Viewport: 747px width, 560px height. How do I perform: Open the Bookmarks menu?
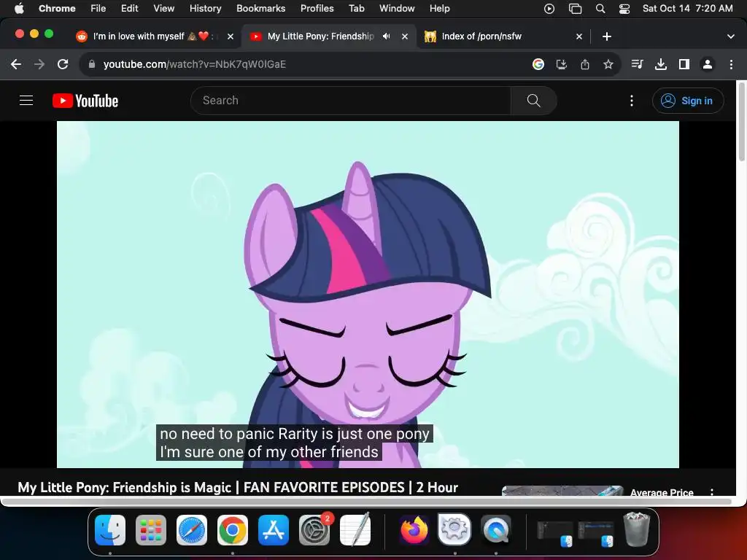[261, 8]
